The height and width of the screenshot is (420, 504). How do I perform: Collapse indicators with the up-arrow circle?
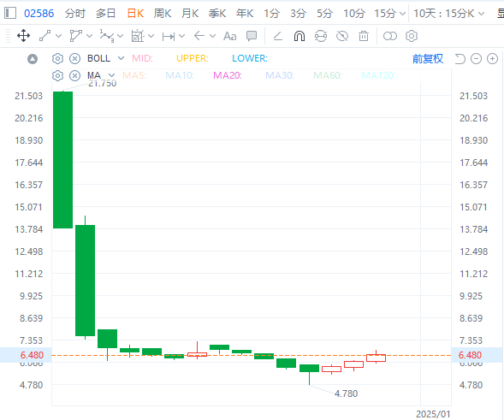point(33,59)
